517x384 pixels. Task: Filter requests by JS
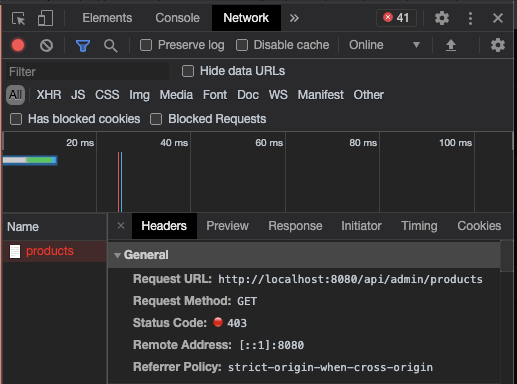click(78, 95)
